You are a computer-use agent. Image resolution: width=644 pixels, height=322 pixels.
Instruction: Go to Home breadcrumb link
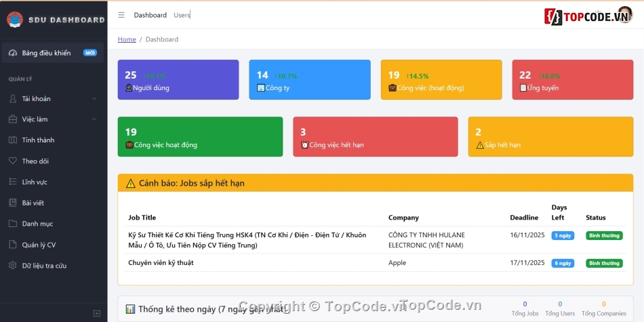pos(127,39)
